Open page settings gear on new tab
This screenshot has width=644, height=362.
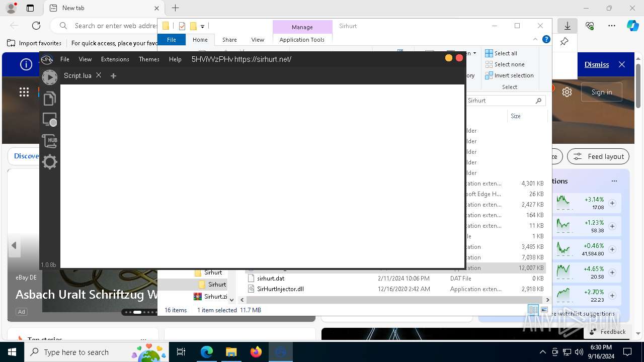[567, 92]
